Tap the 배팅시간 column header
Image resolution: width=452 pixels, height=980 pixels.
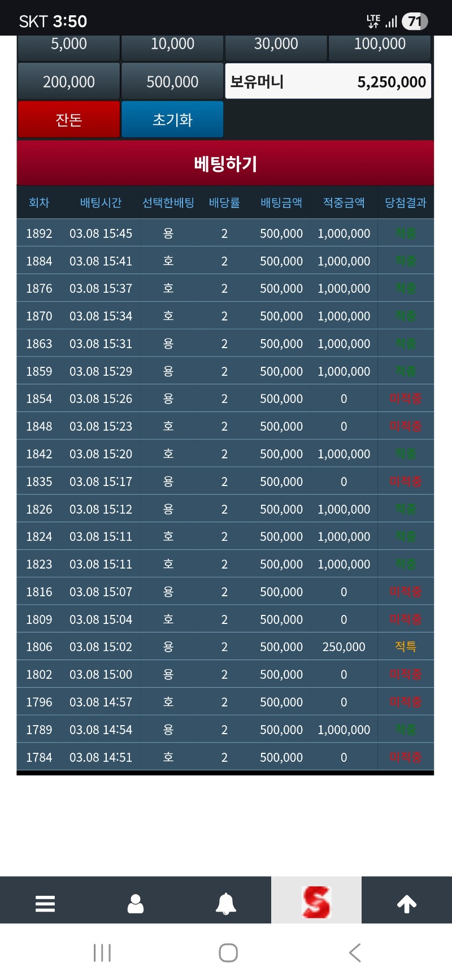(101, 202)
